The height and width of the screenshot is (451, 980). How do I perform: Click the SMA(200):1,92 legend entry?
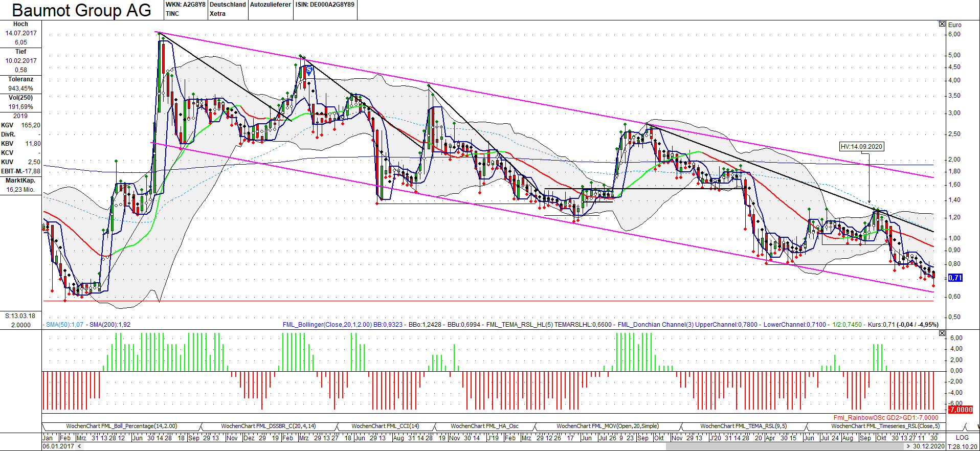[110, 325]
